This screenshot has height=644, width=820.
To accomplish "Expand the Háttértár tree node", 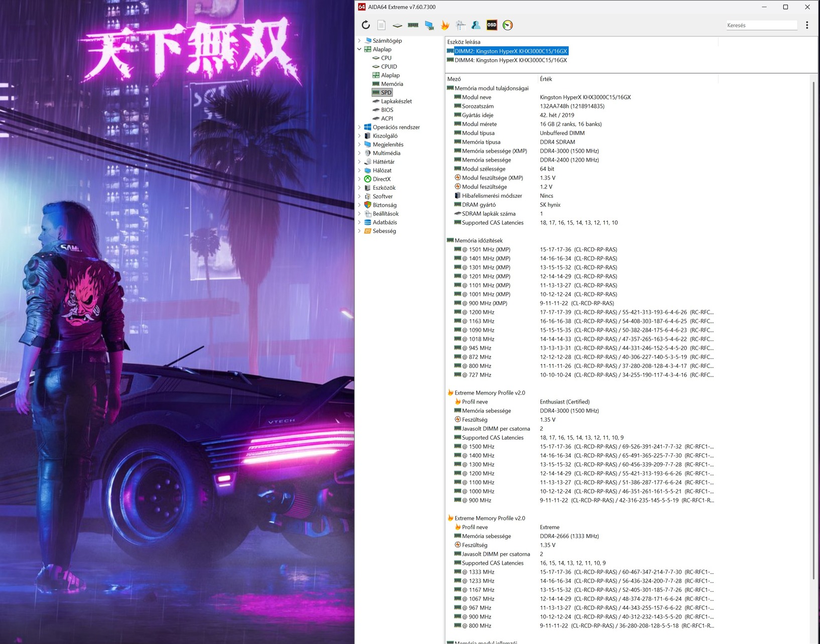I will point(359,162).
